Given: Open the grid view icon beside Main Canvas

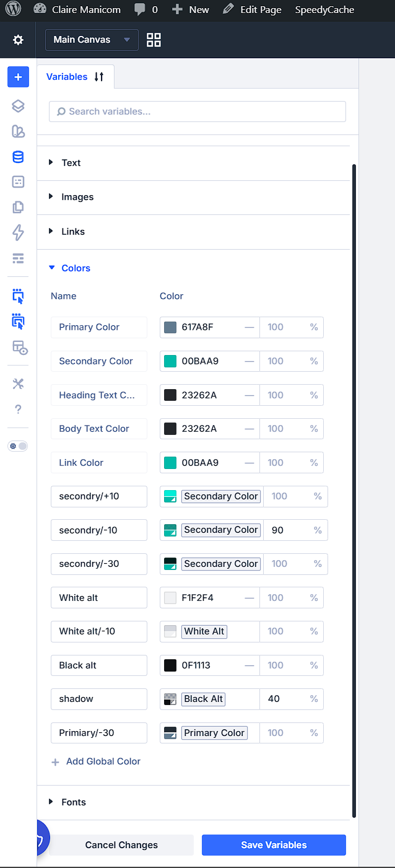Looking at the screenshot, I should [154, 40].
